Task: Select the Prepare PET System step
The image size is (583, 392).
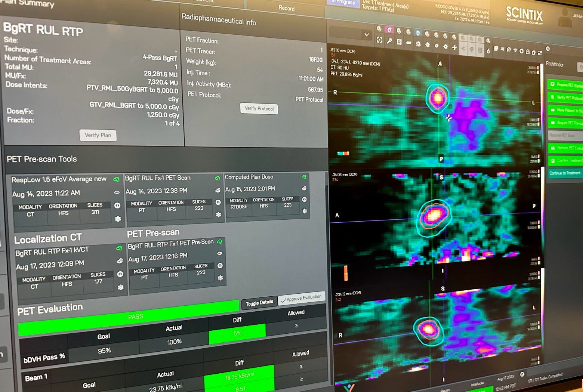Action: coord(565,85)
